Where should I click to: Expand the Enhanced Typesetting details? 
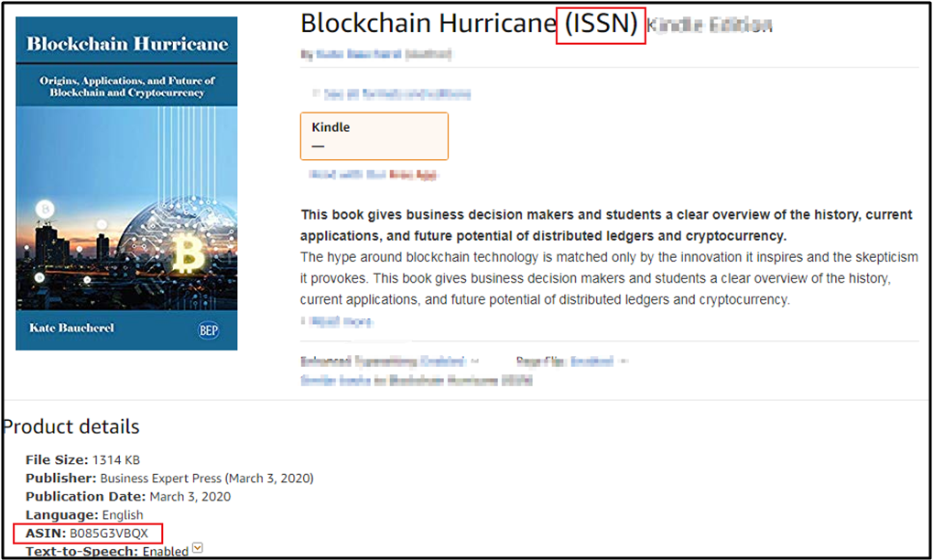click(473, 361)
